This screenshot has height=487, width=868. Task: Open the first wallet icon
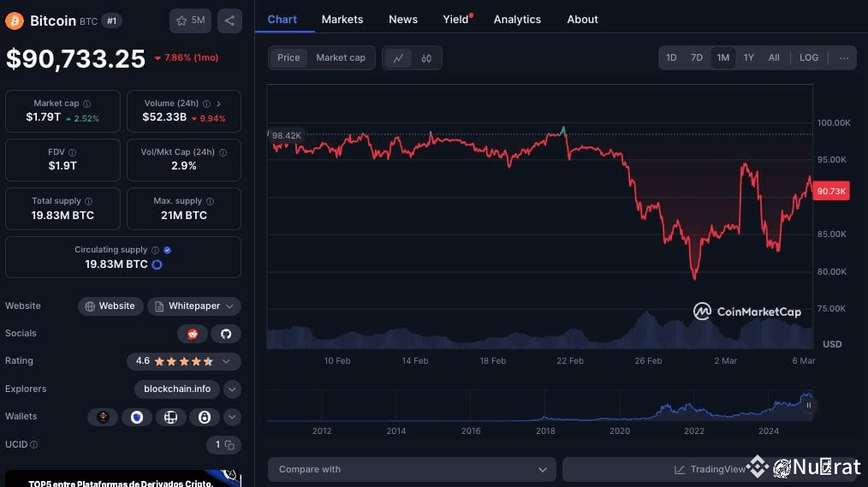coord(103,417)
